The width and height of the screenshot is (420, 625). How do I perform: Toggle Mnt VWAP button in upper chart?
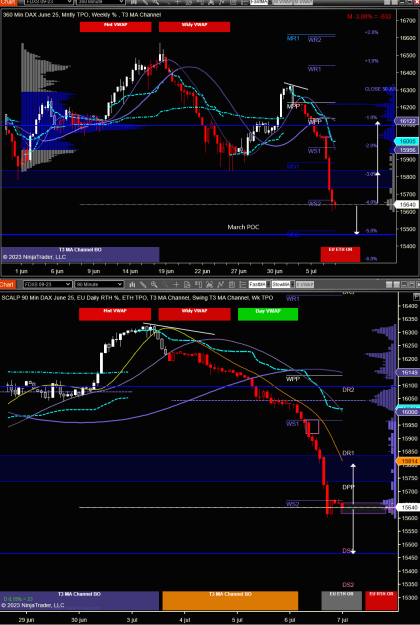[116, 27]
